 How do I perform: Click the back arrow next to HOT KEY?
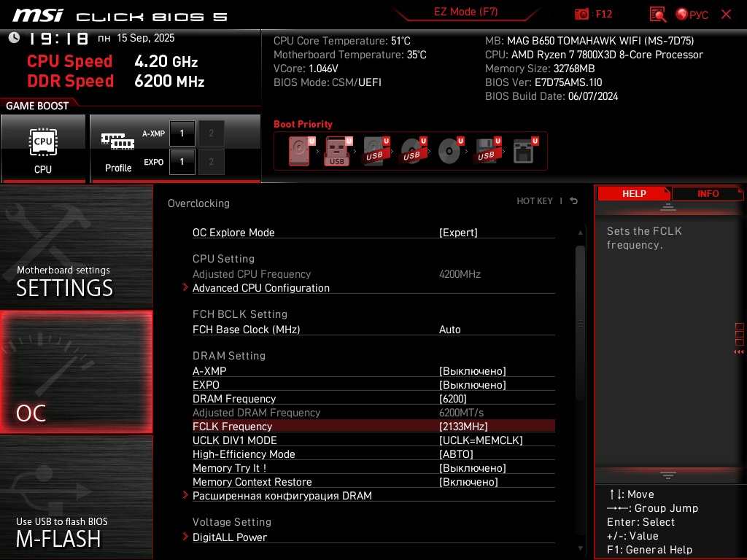pyautogui.click(x=574, y=201)
